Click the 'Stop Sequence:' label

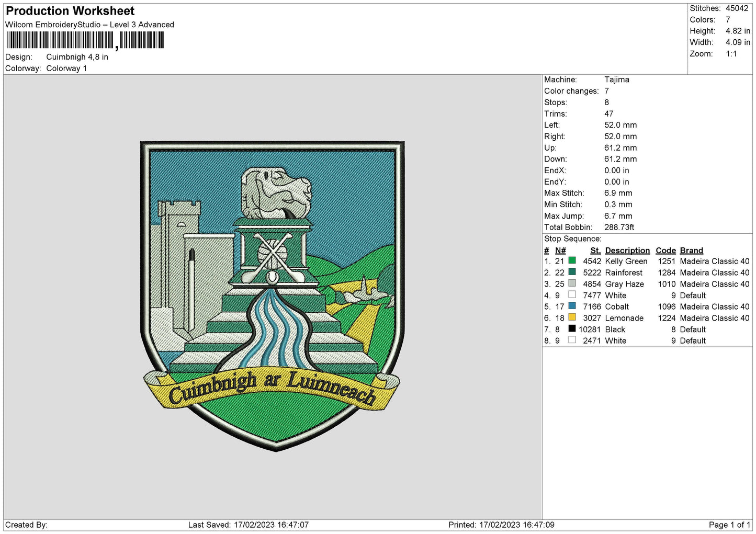coord(573,239)
